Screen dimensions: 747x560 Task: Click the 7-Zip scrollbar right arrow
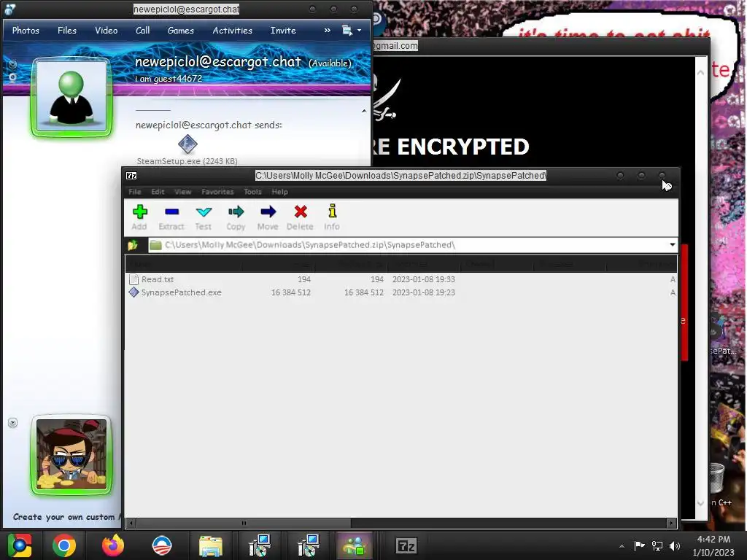click(x=671, y=523)
